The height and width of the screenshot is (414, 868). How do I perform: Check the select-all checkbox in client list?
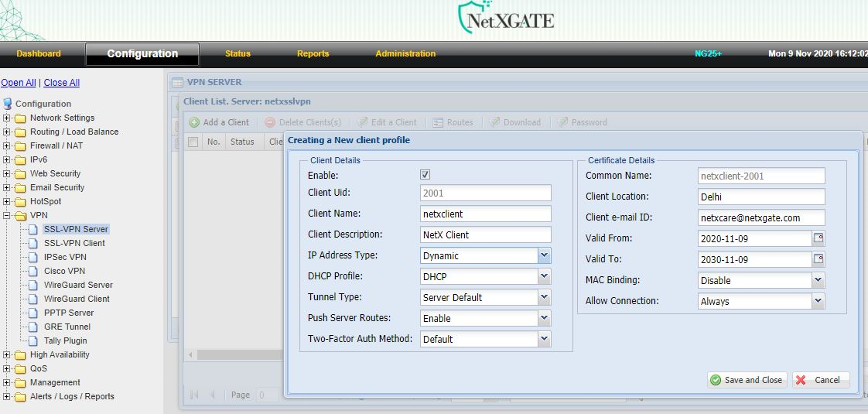tap(193, 142)
